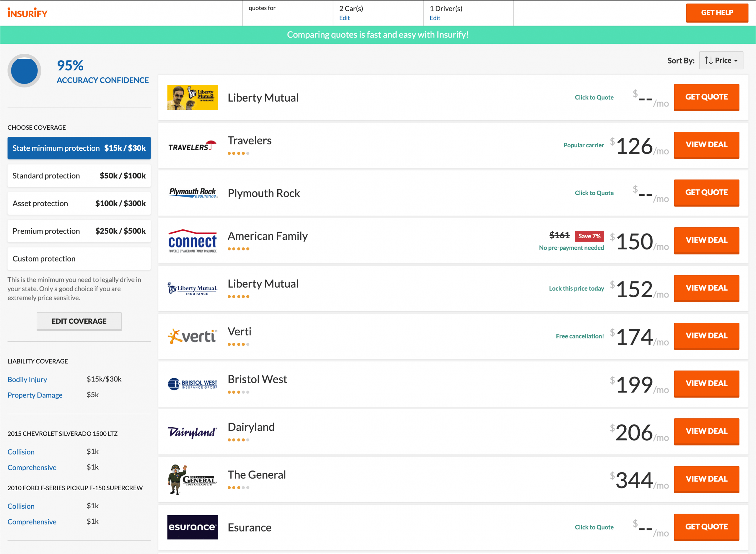This screenshot has height=554, width=756.
Task: Expand the Custom protection option
Action: [x=79, y=258]
